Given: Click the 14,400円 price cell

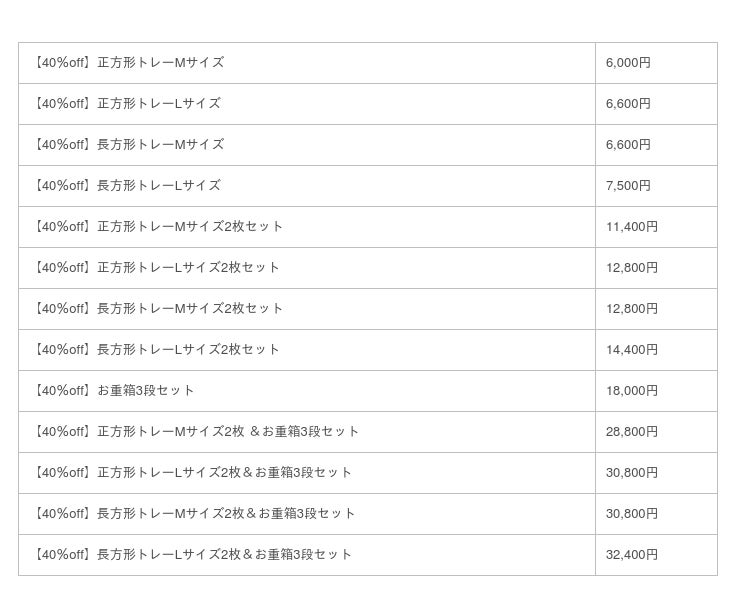Looking at the screenshot, I should tap(656, 350).
